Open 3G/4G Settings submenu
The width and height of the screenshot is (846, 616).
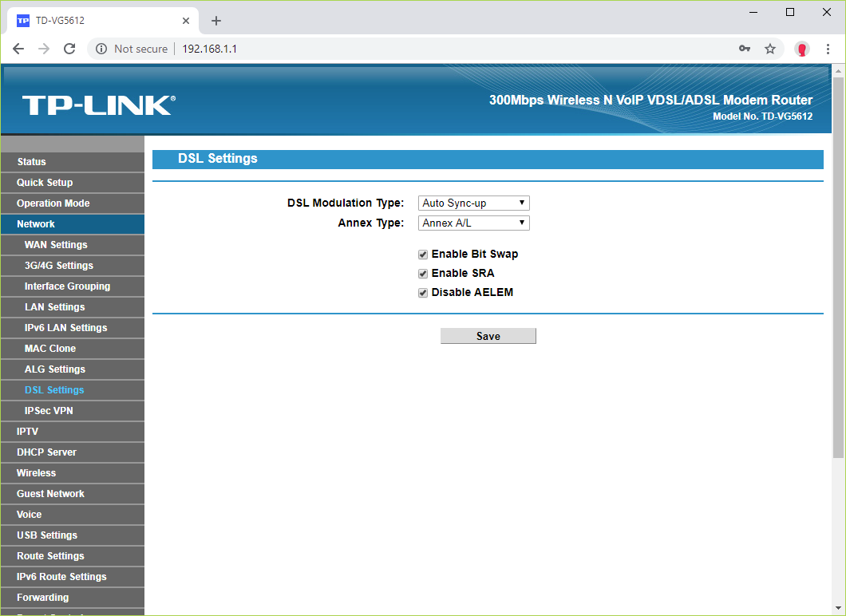[x=73, y=266]
